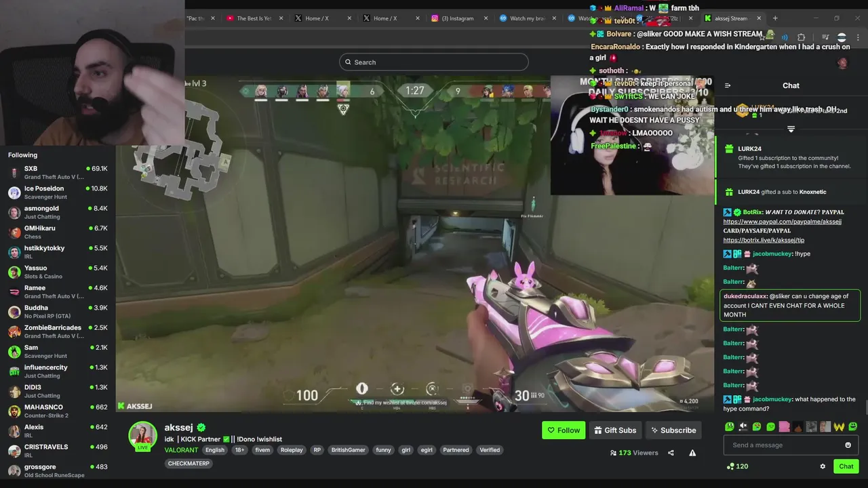Click the first green Kick emote
Screen dimensions: 868x488
click(730, 426)
